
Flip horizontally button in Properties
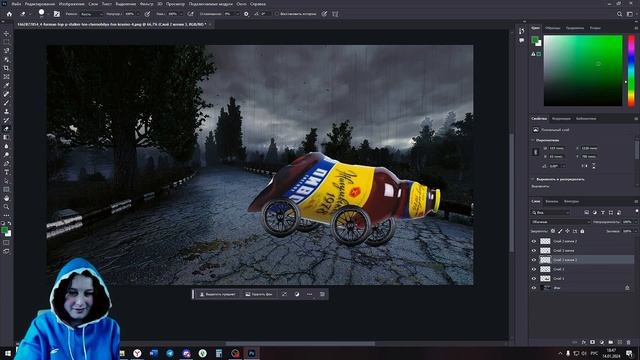[x=584, y=166]
